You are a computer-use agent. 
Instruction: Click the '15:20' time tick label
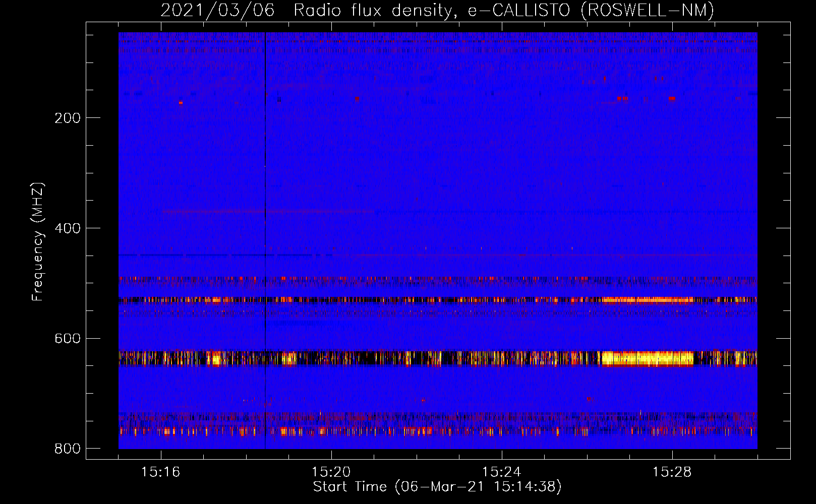[x=331, y=472]
